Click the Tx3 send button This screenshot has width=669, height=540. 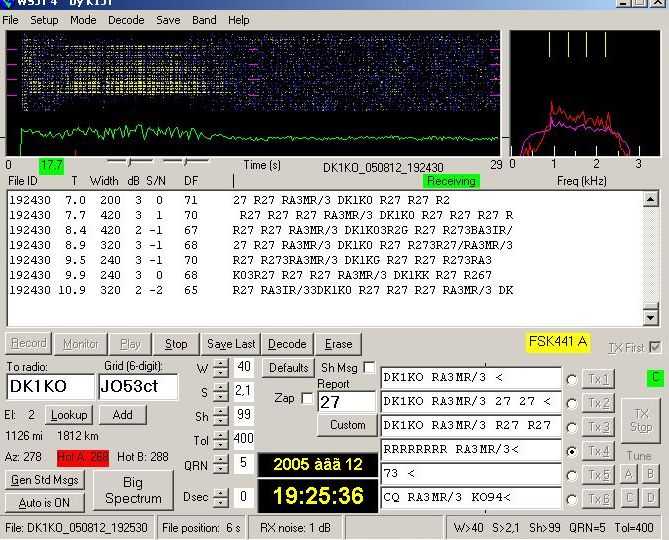(x=598, y=427)
